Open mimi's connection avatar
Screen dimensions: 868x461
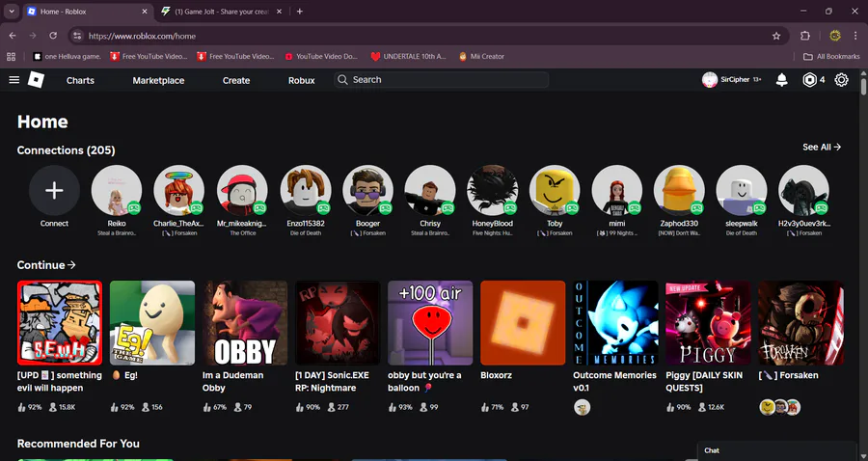click(617, 190)
